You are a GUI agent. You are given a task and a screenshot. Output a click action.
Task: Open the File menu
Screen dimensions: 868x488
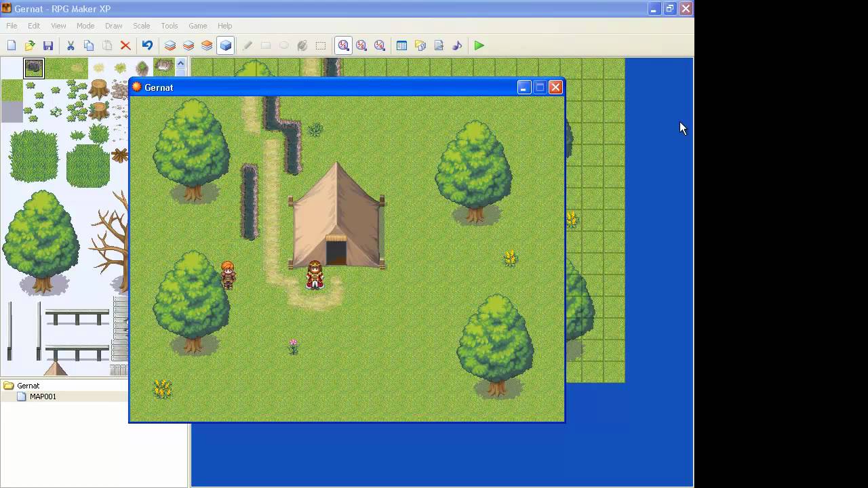click(12, 26)
